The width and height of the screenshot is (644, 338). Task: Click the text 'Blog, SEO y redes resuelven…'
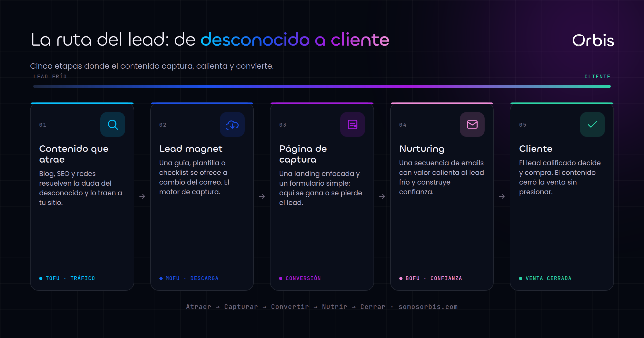(x=81, y=188)
